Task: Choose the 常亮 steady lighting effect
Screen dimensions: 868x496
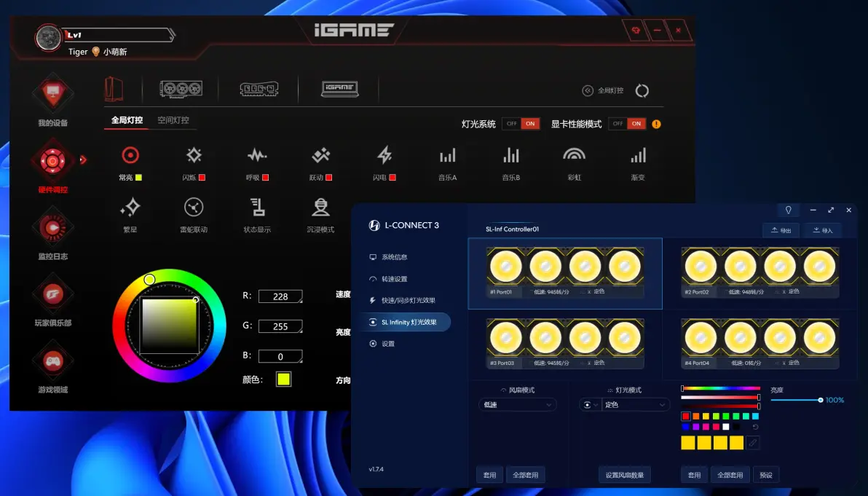Action: [130, 163]
